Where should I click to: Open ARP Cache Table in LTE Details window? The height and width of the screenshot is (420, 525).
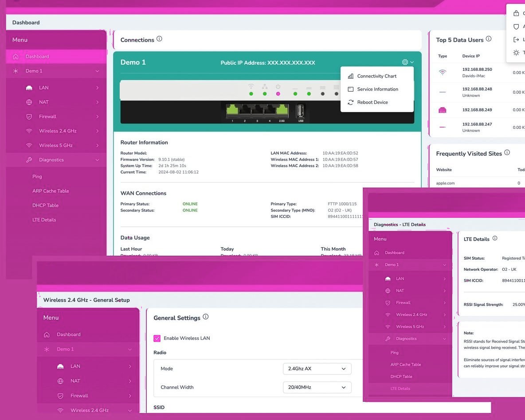click(x=405, y=365)
